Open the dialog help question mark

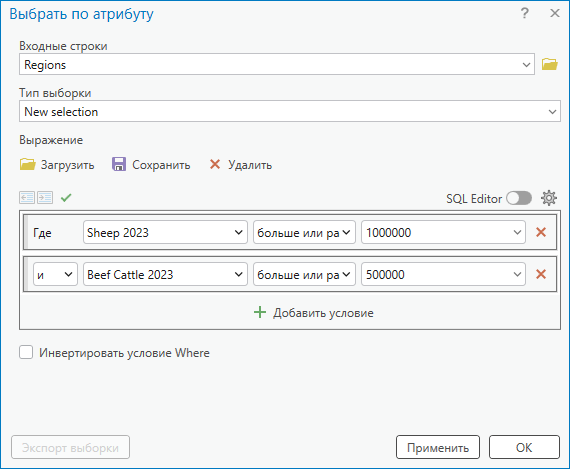coord(525,13)
